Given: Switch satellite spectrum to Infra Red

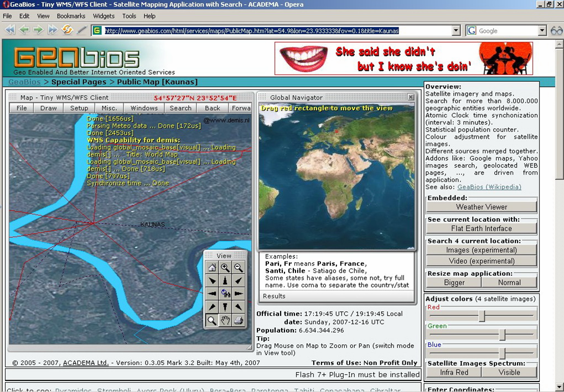Looking at the screenshot, I should coord(454,373).
